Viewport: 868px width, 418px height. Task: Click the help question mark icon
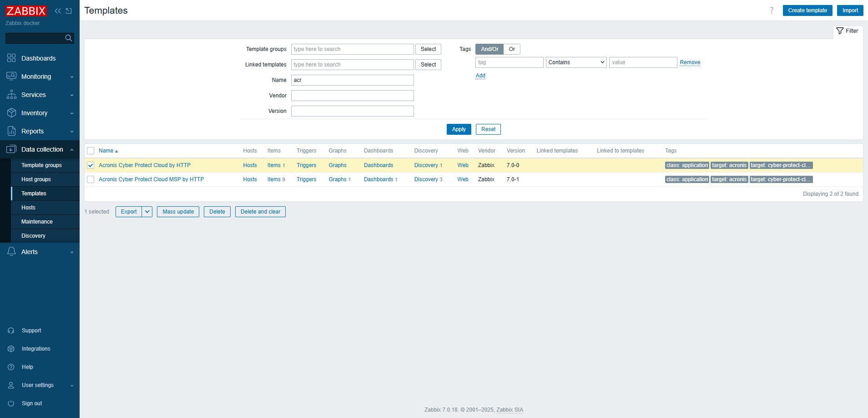click(x=771, y=10)
